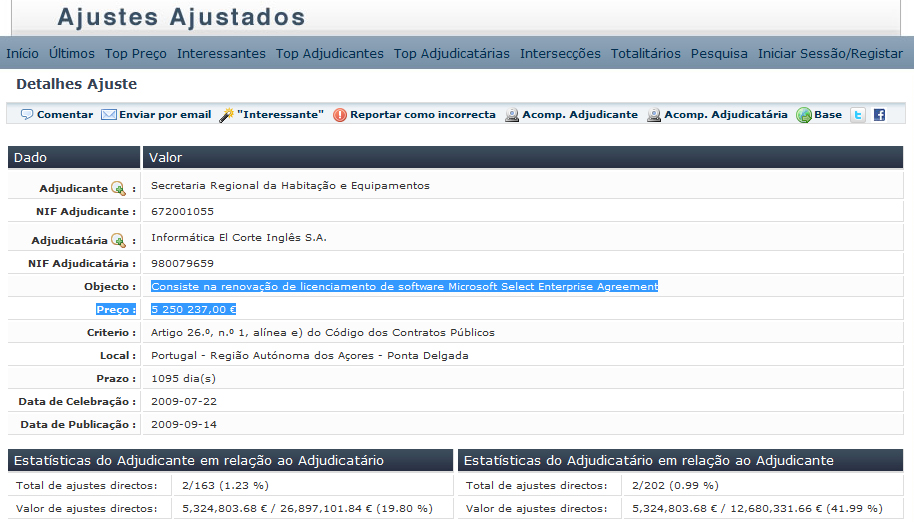Click the Twitter share icon
The image size is (914, 522).
point(857,115)
